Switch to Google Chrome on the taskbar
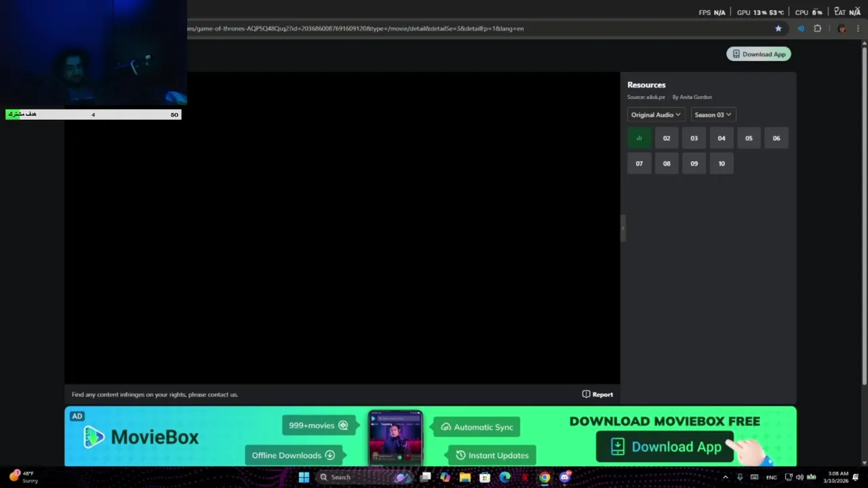This screenshot has height=488, width=868. [x=545, y=477]
